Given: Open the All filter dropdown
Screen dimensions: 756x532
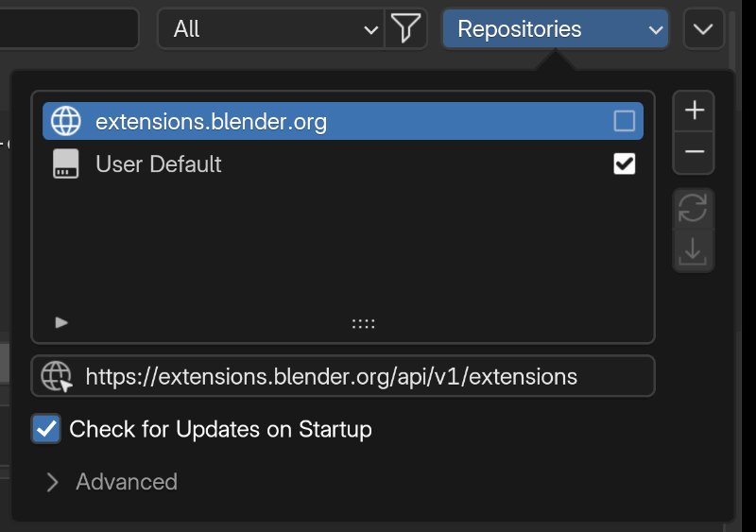Looking at the screenshot, I should (x=269, y=29).
